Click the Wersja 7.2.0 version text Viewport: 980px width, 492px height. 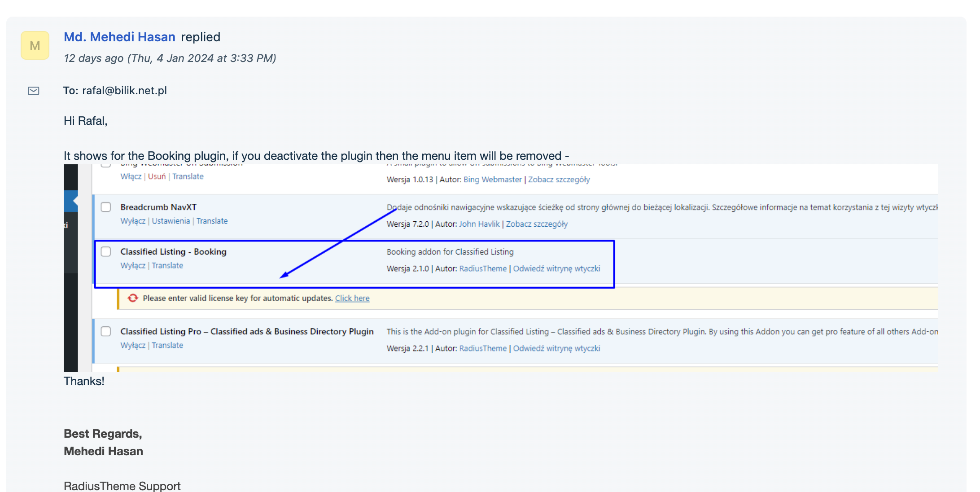pyautogui.click(x=408, y=224)
